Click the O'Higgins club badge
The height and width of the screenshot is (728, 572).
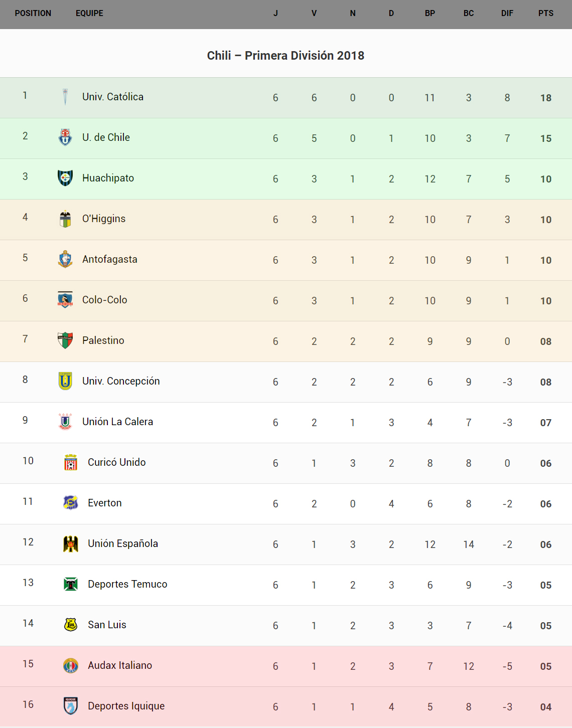(65, 219)
